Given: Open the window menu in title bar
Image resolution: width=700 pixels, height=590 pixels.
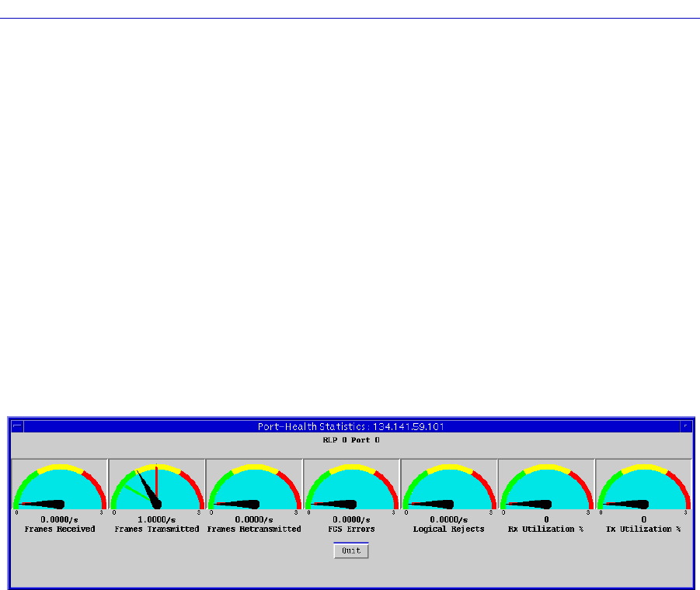Looking at the screenshot, I should [17, 426].
